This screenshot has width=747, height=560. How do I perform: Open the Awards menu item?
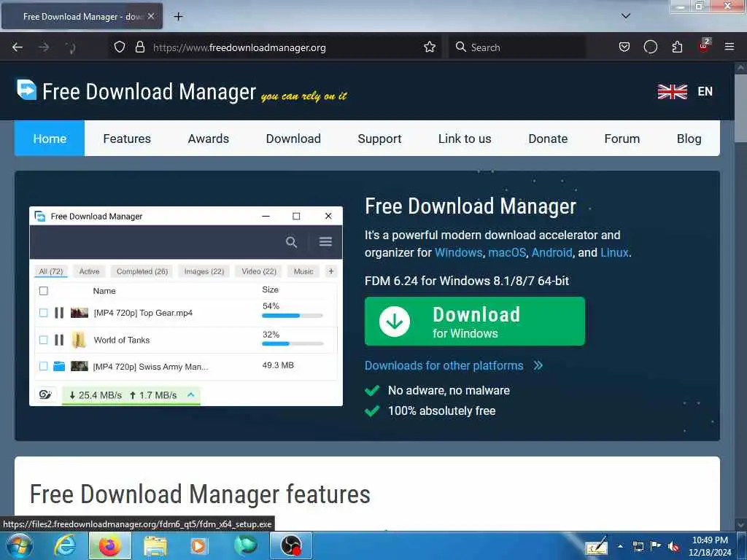(x=208, y=139)
